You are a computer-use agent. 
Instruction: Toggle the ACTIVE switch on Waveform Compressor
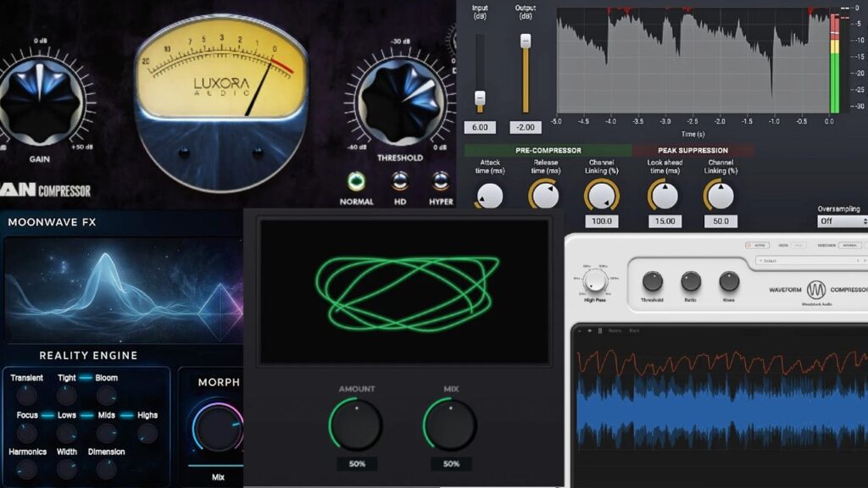[759, 246]
